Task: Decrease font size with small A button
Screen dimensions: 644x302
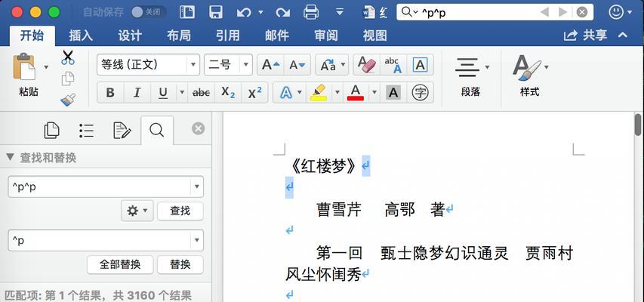Action: pyautogui.click(x=297, y=65)
